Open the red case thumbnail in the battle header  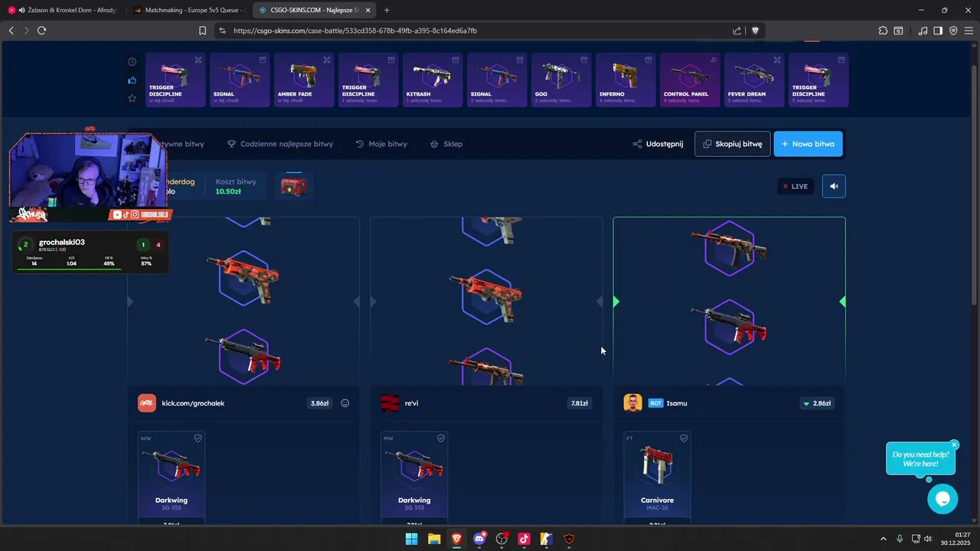coord(294,186)
